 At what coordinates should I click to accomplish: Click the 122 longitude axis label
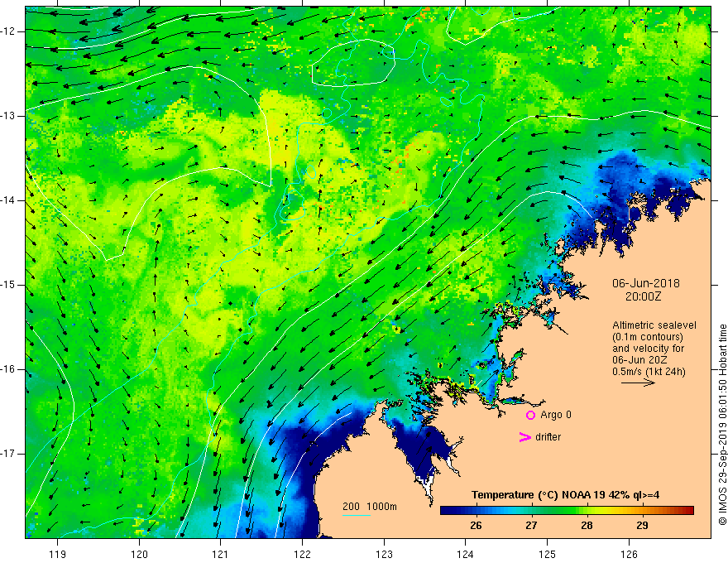pos(302,554)
